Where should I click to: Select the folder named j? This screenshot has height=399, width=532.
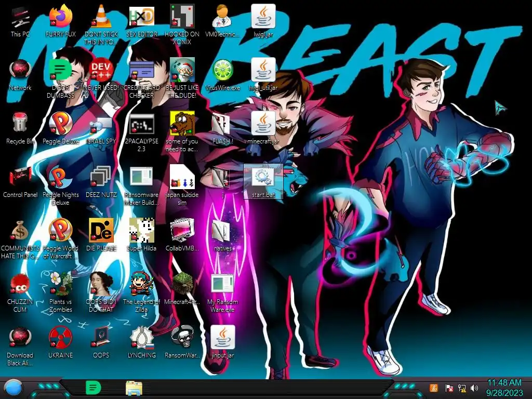point(222,182)
